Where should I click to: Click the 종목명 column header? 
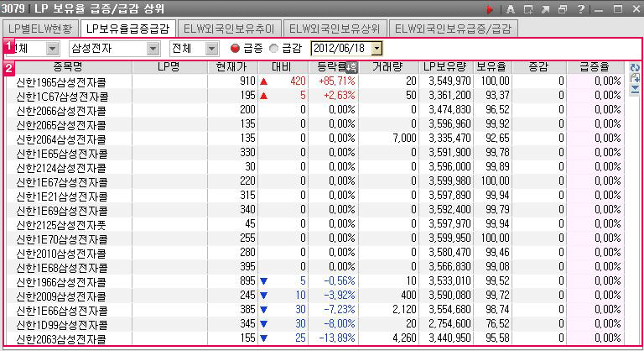tap(68, 67)
